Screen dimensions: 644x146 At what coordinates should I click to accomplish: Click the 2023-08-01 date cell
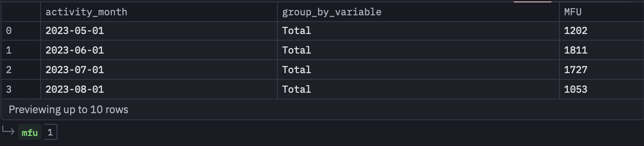point(159,89)
